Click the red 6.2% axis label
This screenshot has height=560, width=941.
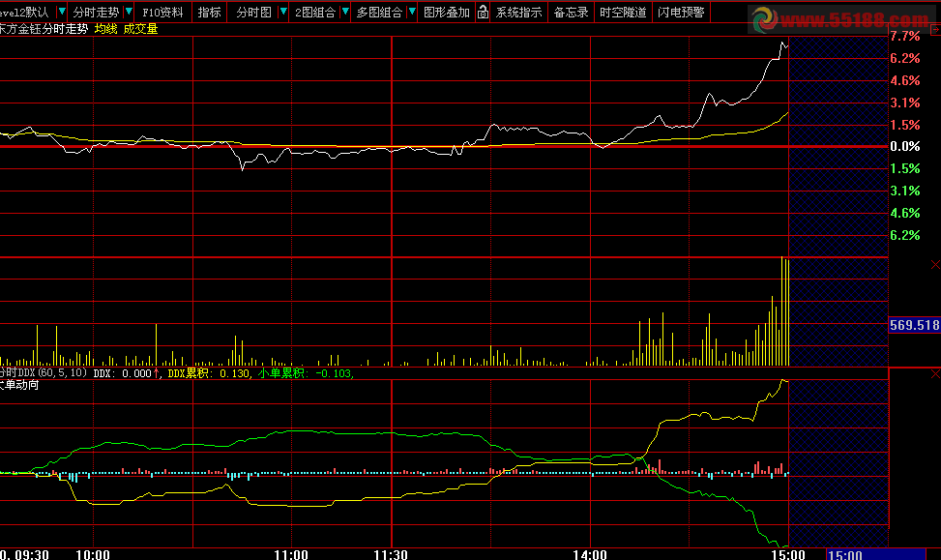coord(905,58)
